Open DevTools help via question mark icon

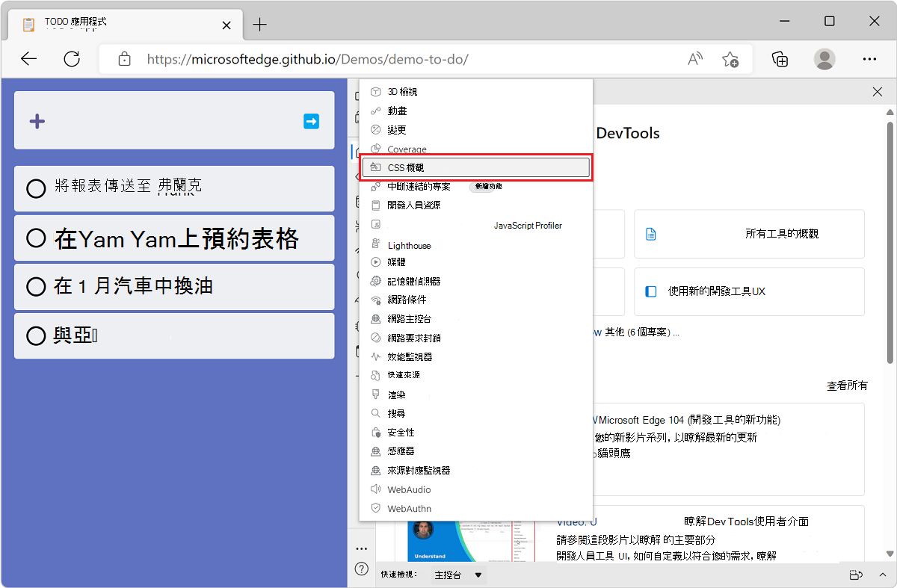pyautogui.click(x=362, y=569)
